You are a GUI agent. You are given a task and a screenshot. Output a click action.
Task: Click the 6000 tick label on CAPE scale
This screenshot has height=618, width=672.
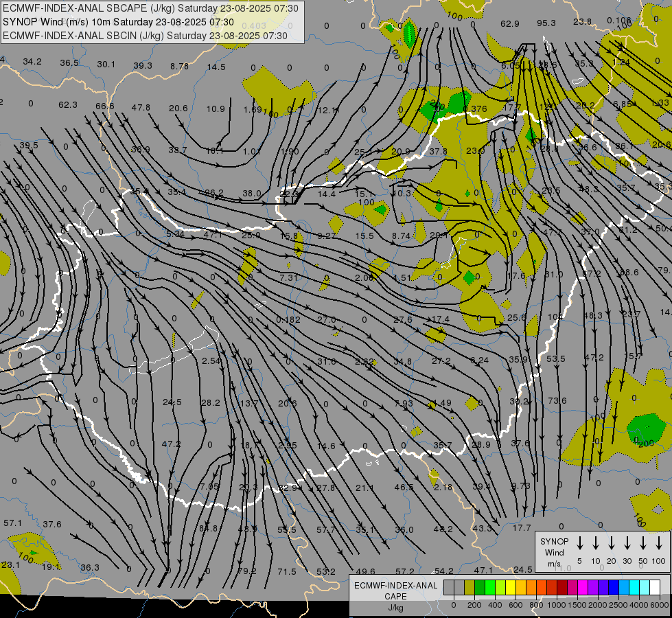tap(659, 605)
